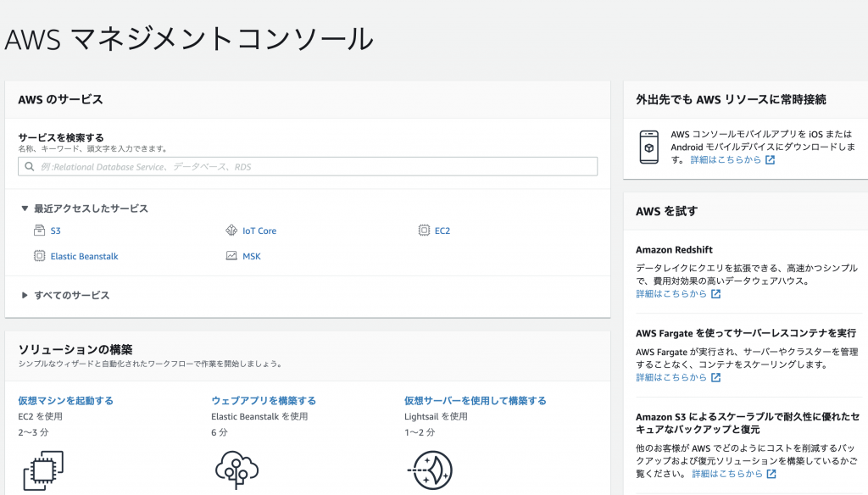Click the external link icon under AWS Fargate
This screenshot has width=868, height=495.
pyautogui.click(x=715, y=378)
